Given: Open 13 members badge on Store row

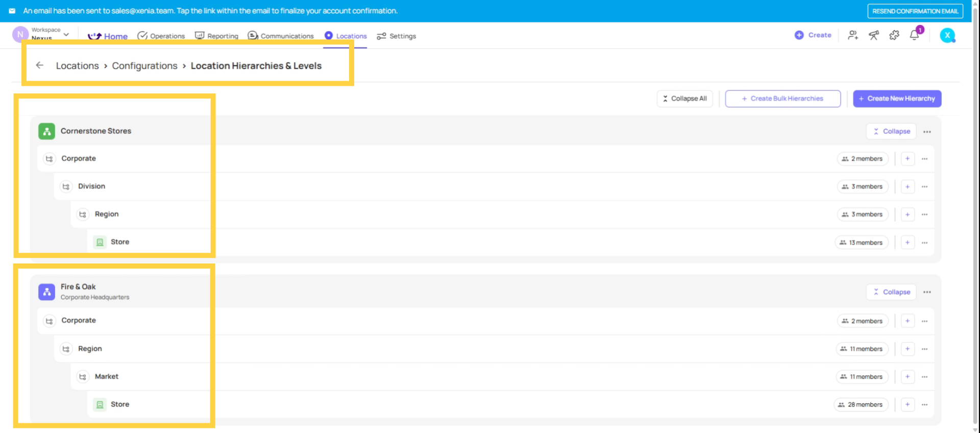Looking at the screenshot, I should point(862,243).
